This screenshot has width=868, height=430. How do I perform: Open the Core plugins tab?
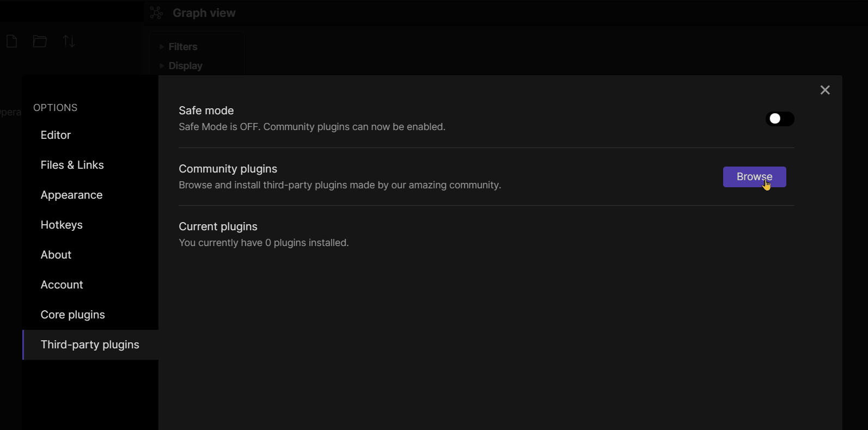point(72,315)
